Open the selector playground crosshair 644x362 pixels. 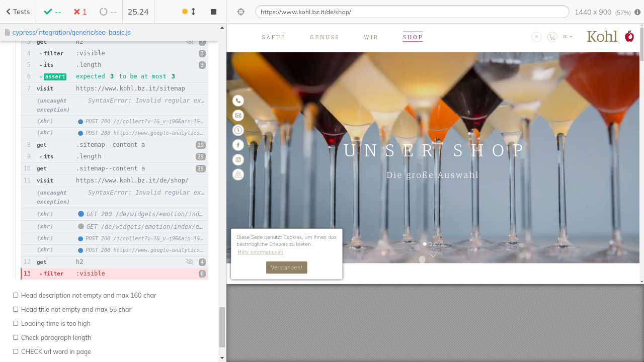tap(241, 12)
